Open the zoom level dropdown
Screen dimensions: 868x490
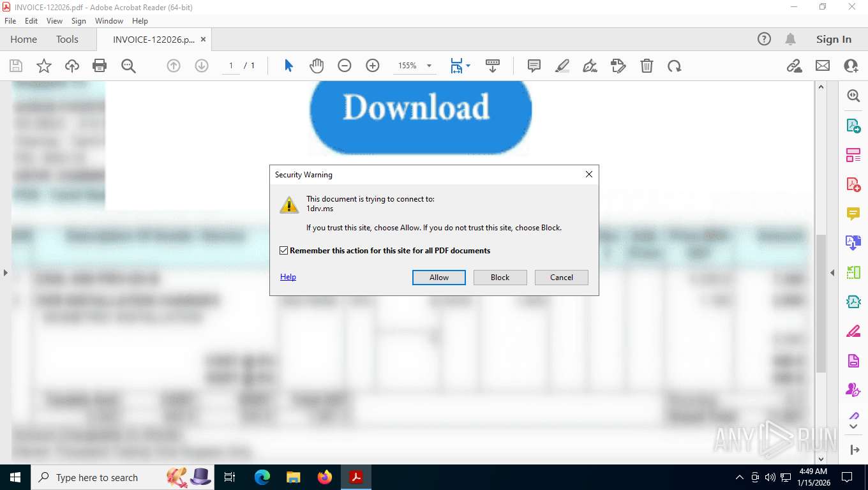coord(429,66)
